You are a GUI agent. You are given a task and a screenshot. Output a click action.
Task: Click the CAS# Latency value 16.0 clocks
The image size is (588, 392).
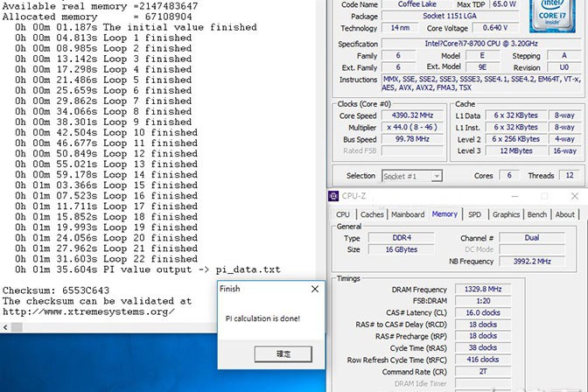483,313
